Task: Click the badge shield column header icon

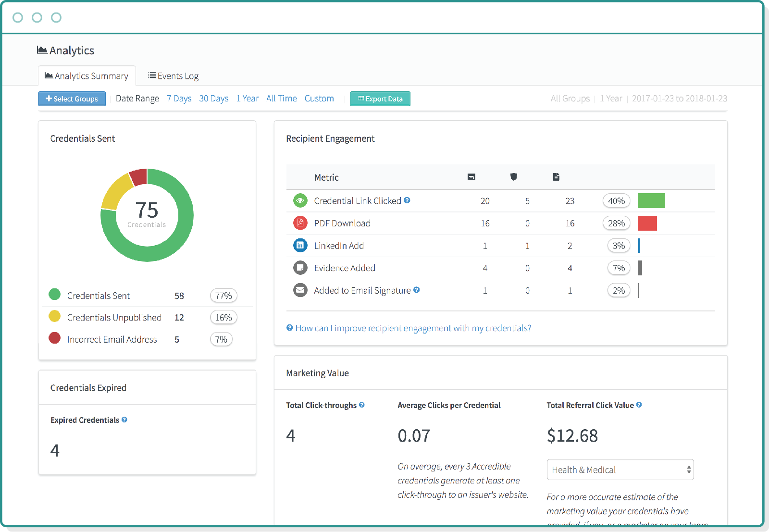Action: click(513, 176)
